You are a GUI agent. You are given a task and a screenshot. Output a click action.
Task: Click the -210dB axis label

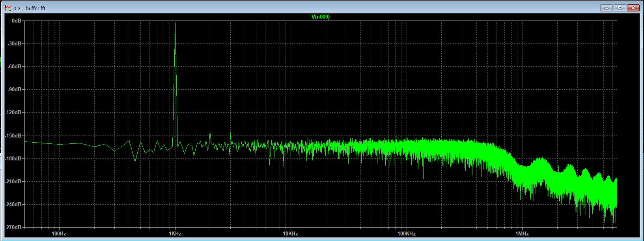click(14, 181)
